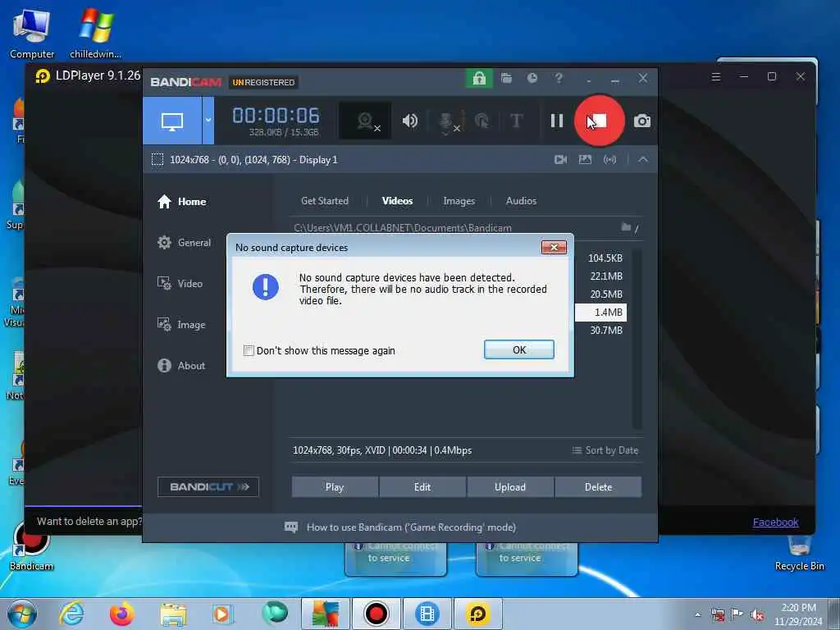Click the video list scrollbar

pyautogui.click(x=637, y=339)
